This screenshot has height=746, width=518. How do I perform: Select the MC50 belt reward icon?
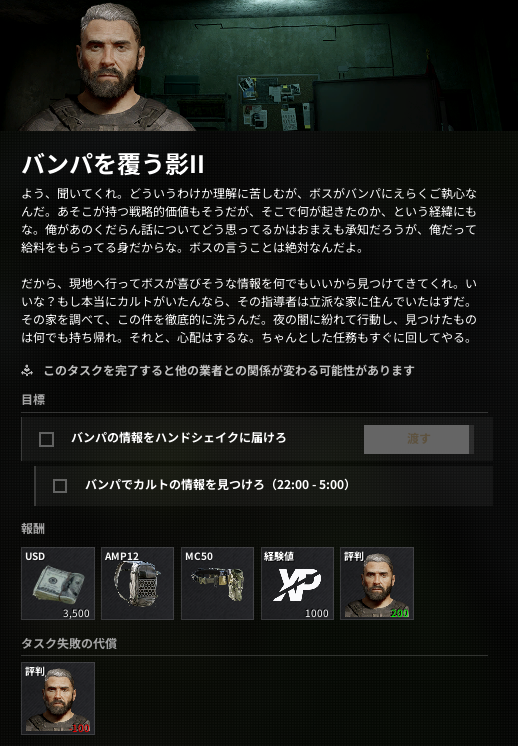[x=217, y=583]
